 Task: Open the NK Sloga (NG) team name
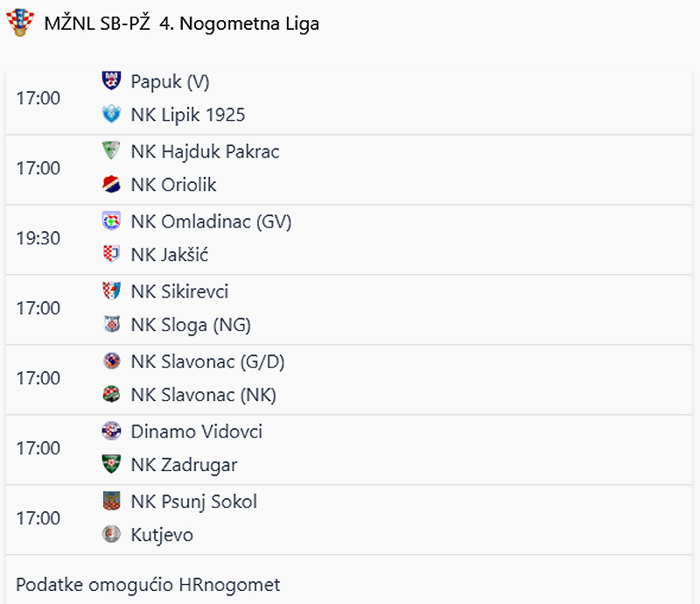[x=191, y=325]
